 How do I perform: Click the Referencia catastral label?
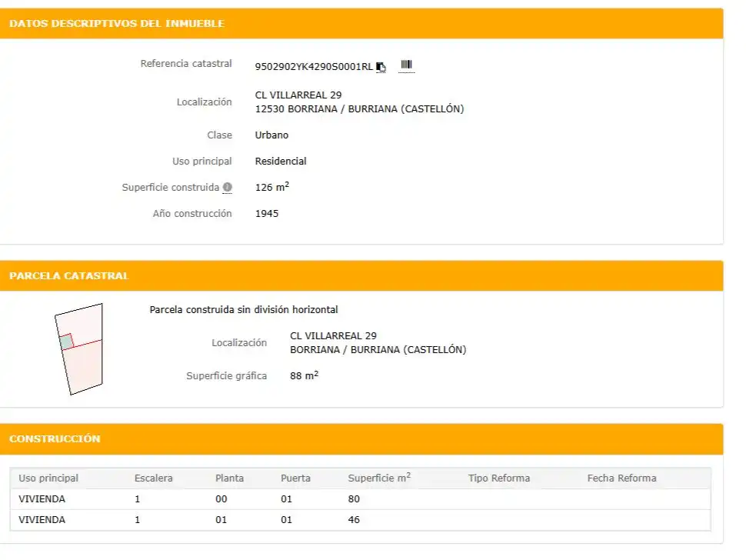tap(186, 64)
